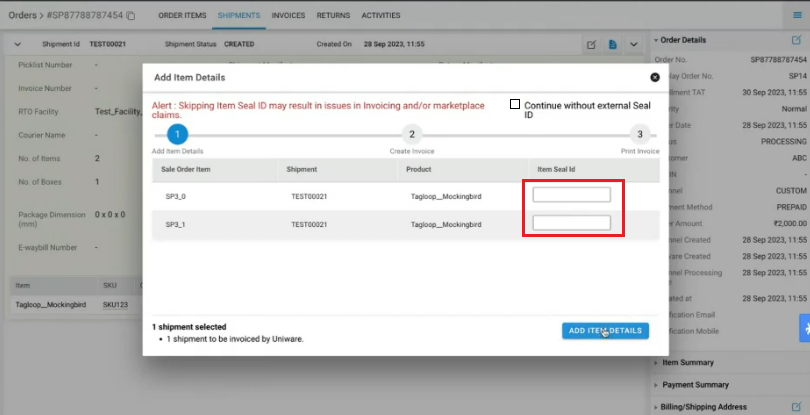
Task: Click order number SP87788787454 in Order Details
Action: [778, 59]
